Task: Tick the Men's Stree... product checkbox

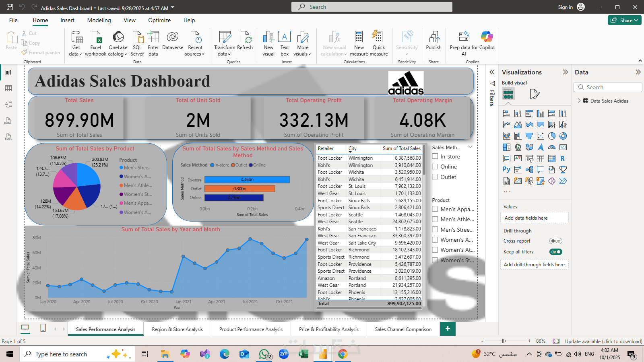Action: pos(435,230)
